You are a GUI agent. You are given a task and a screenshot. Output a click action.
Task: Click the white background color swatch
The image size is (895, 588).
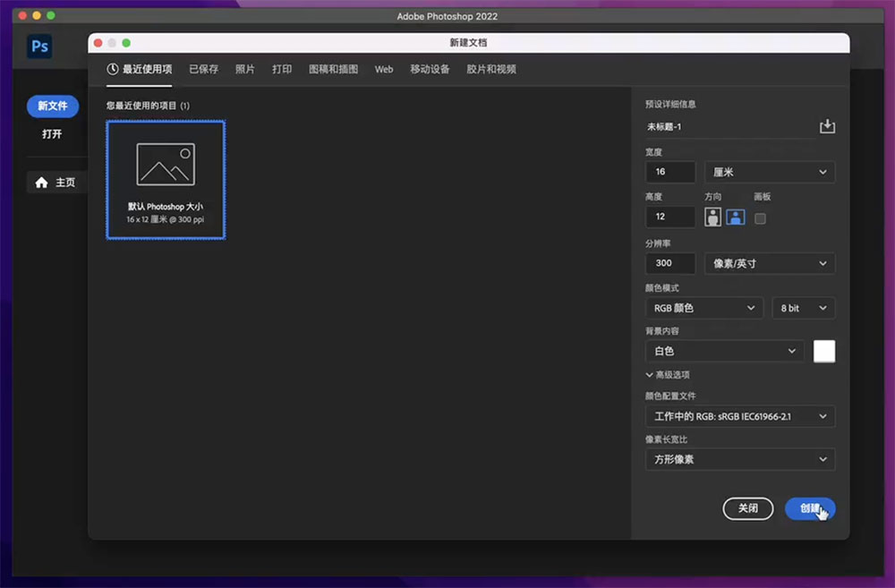(x=824, y=351)
